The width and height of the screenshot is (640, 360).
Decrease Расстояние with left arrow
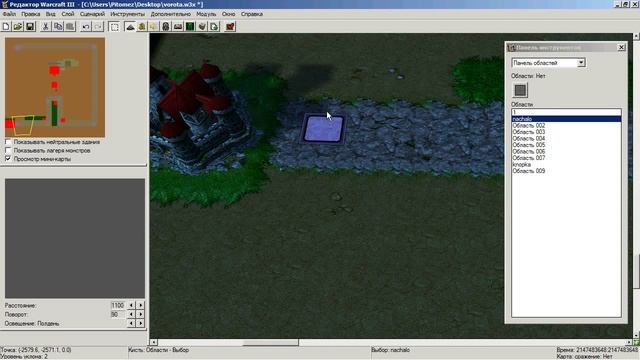[x=131, y=305]
